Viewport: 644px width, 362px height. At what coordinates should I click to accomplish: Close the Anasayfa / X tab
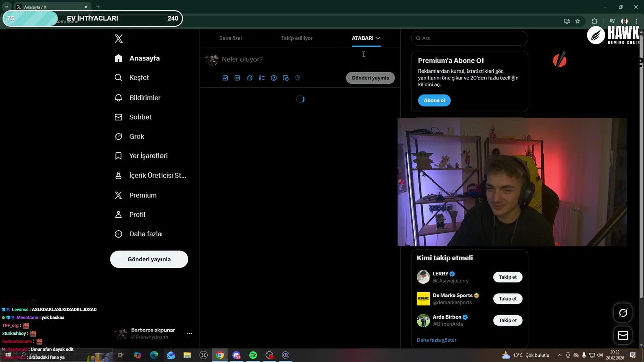[86, 7]
